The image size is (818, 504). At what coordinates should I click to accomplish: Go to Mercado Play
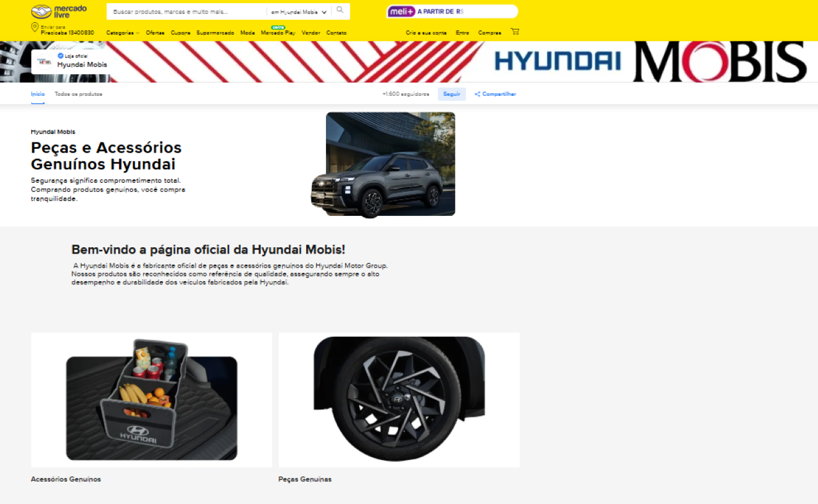pyautogui.click(x=278, y=33)
